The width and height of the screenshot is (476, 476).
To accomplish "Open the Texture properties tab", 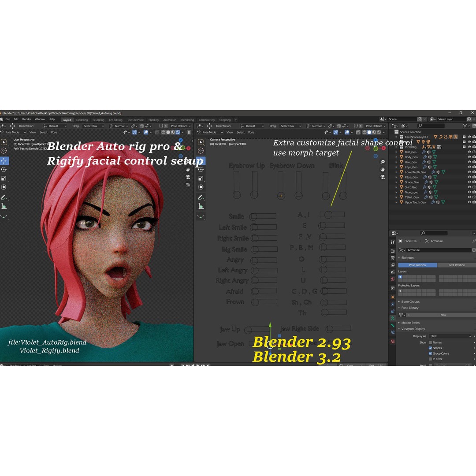I will 393,342.
